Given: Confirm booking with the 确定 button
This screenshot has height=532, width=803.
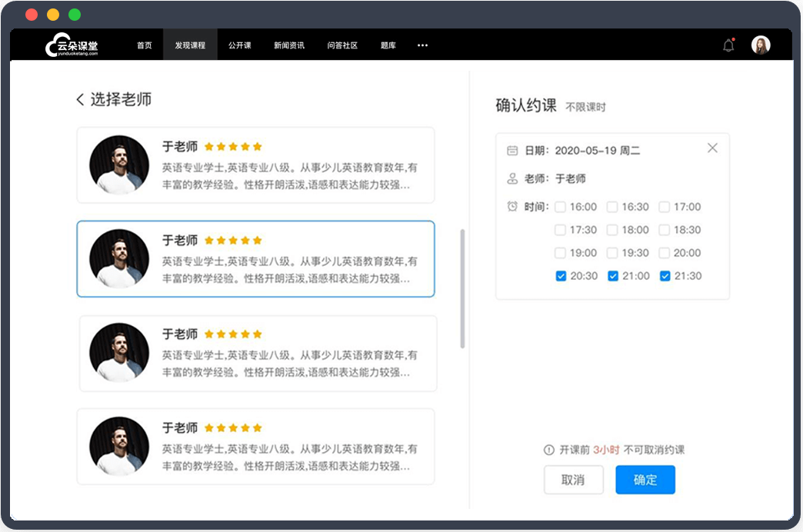Looking at the screenshot, I should point(645,480).
